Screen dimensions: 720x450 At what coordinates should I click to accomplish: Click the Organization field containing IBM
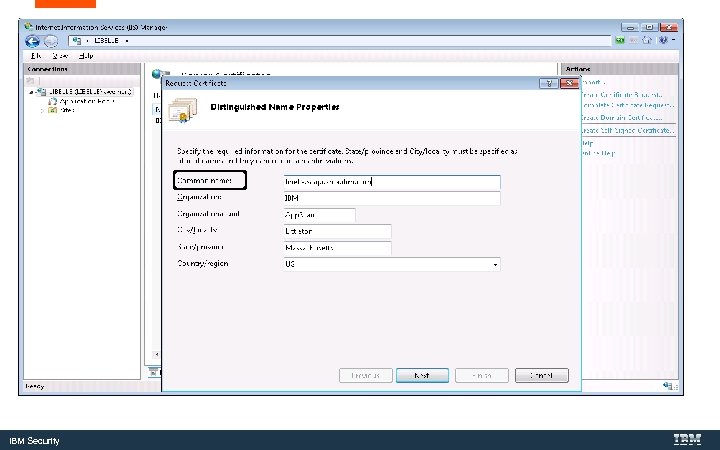click(392, 198)
